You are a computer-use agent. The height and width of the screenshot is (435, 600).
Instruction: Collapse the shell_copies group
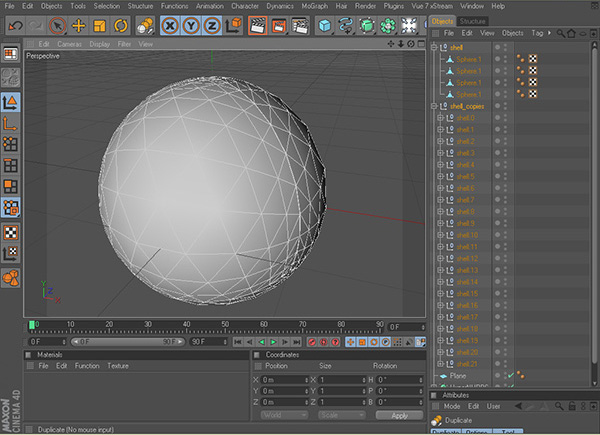[434, 106]
